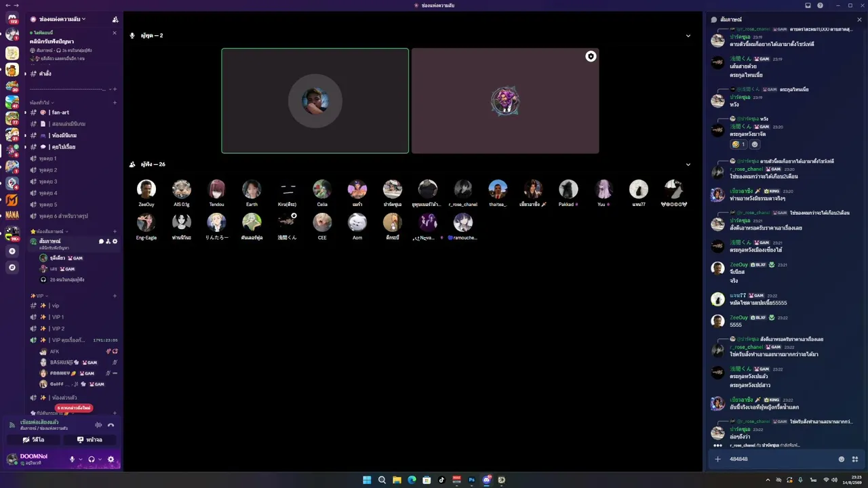Toggle microphone mute in user panel
868x488 pixels.
(72, 459)
